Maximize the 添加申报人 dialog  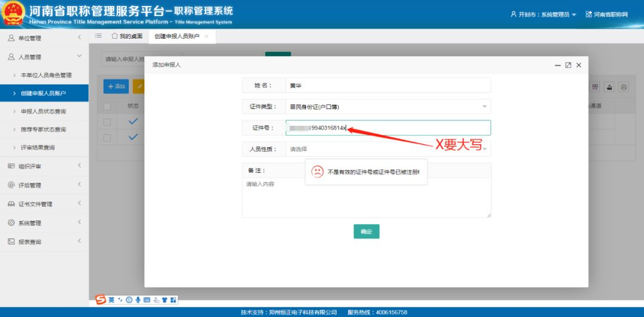tap(568, 65)
